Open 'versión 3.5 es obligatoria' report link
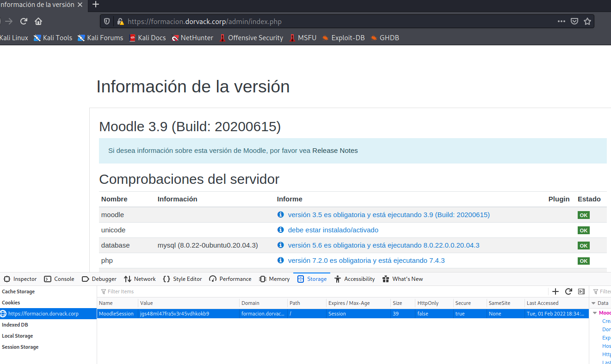This screenshot has height=364, width=611. tap(389, 215)
